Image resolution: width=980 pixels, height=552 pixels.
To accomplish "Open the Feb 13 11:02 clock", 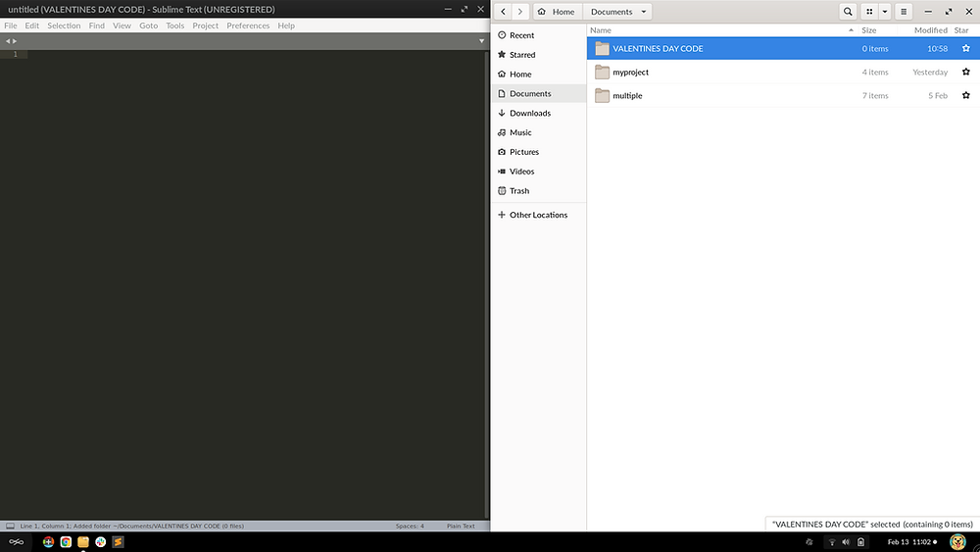I will [x=911, y=542].
